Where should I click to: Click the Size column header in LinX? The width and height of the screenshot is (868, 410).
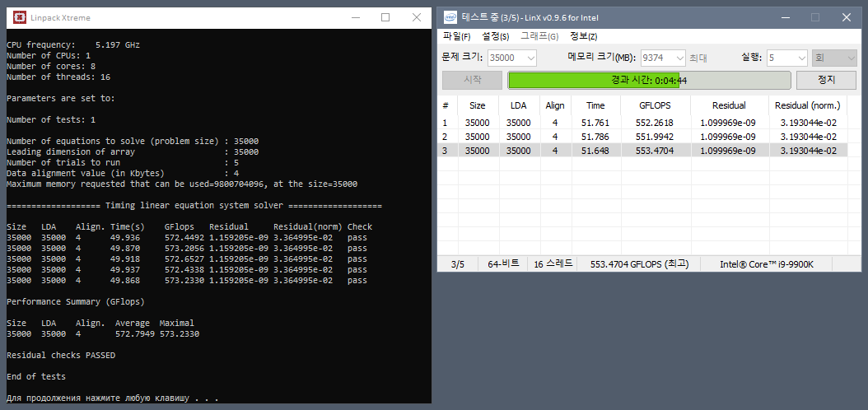[x=477, y=105]
